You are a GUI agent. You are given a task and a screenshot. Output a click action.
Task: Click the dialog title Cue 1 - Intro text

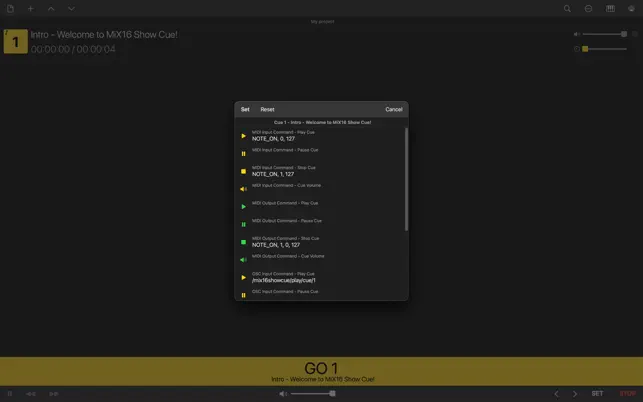322,122
